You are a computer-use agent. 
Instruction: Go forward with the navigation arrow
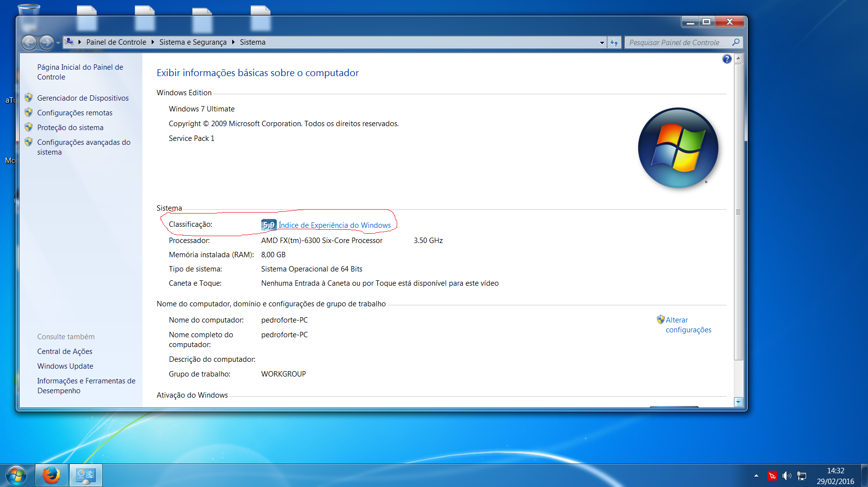[47, 43]
